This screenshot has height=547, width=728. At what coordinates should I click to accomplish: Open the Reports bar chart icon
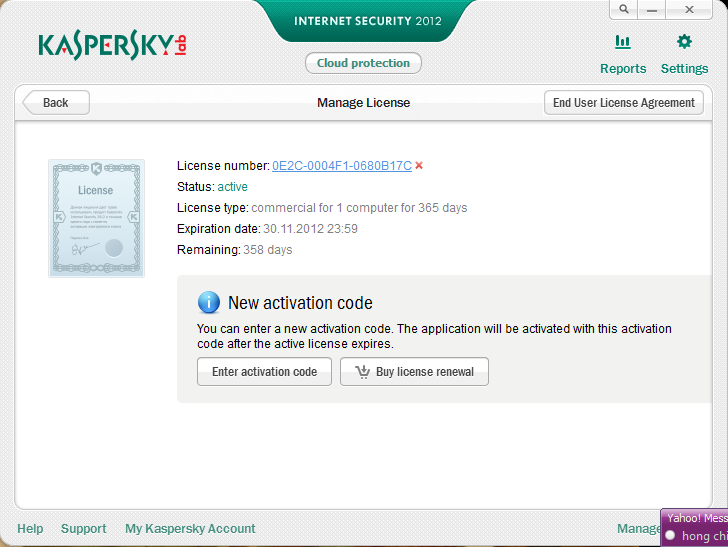point(623,42)
